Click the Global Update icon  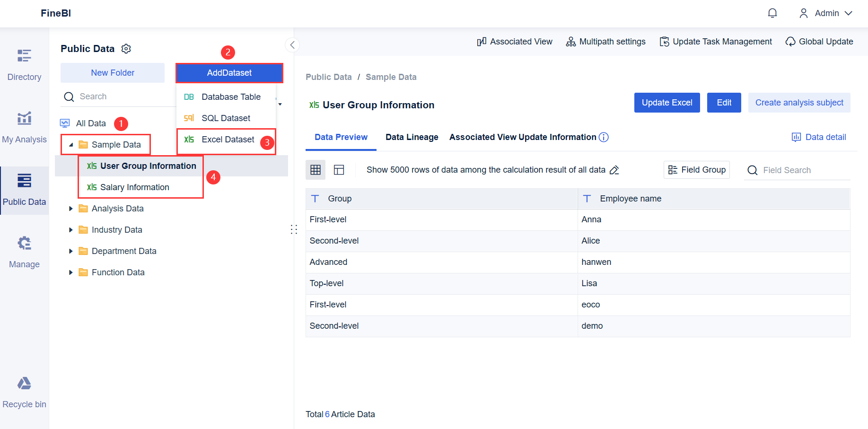(790, 42)
